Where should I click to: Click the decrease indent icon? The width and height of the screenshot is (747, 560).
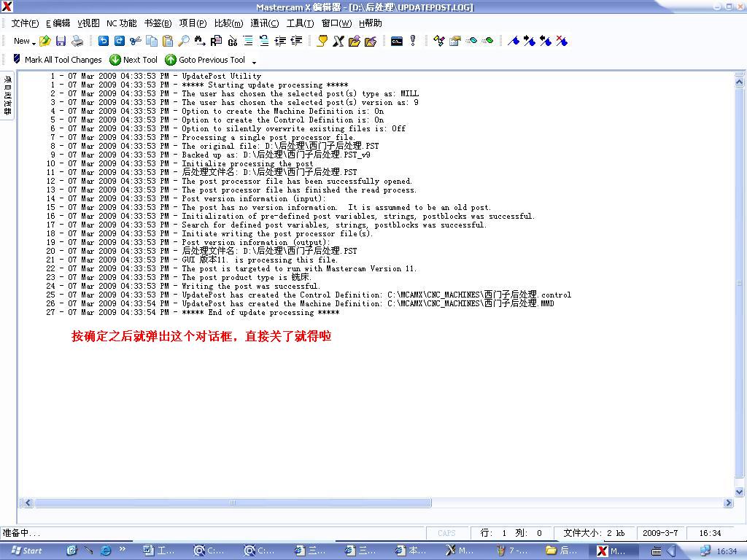(x=296, y=42)
